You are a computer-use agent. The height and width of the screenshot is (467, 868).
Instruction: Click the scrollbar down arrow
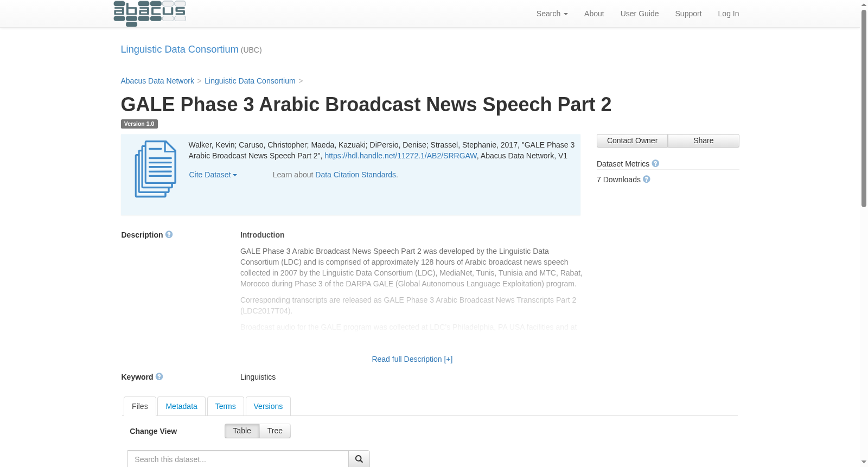[x=864, y=462]
